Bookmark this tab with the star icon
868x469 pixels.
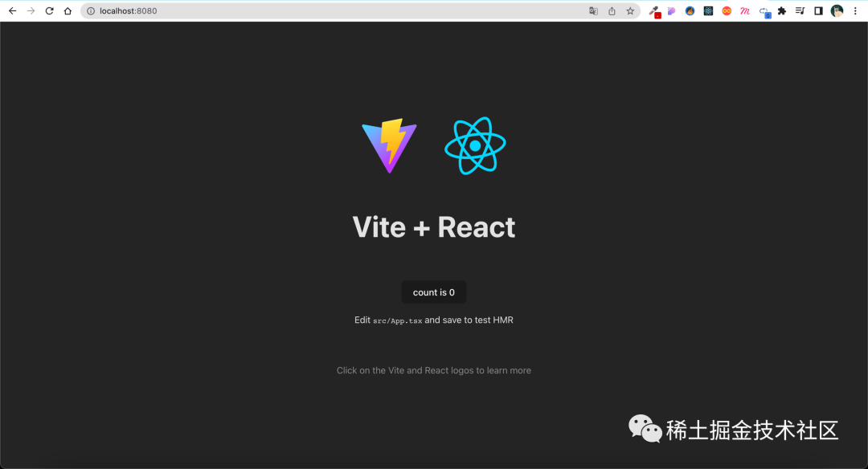[x=630, y=10]
